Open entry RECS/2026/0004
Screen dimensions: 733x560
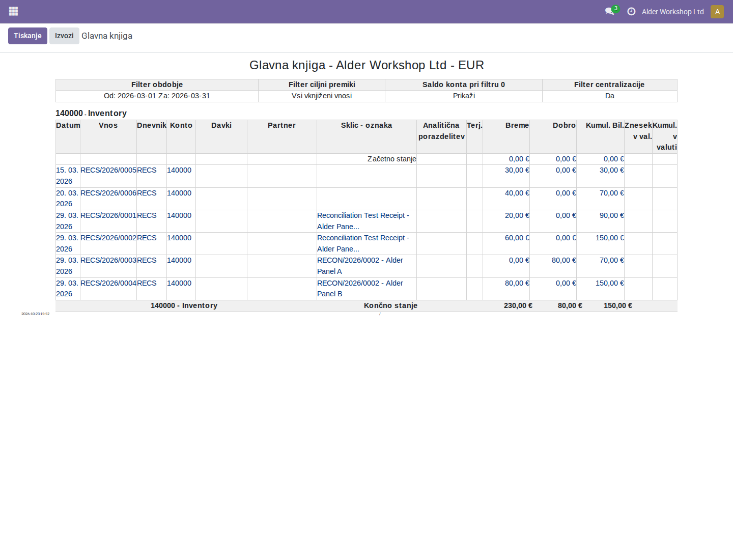(108, 283)
